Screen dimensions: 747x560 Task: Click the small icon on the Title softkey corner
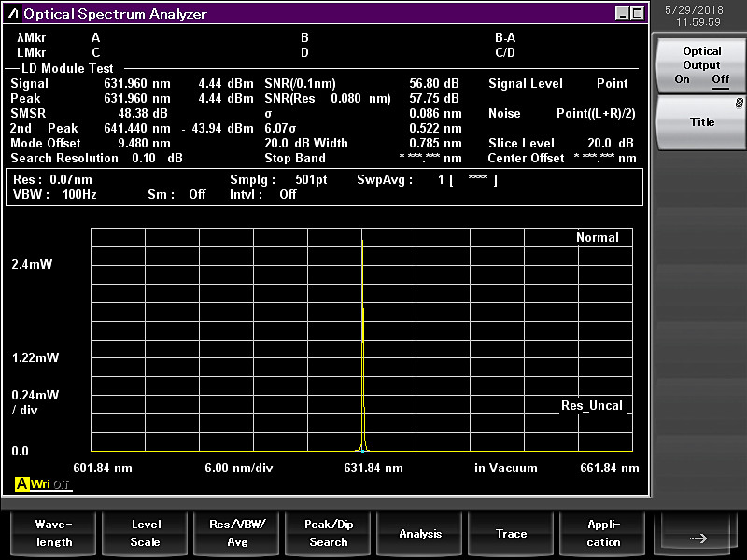(739, 103)
